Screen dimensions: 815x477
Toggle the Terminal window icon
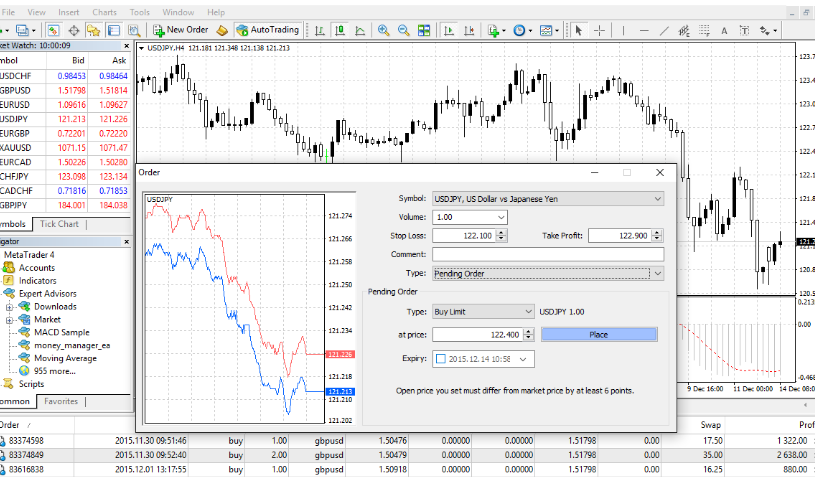pos(114,30)
